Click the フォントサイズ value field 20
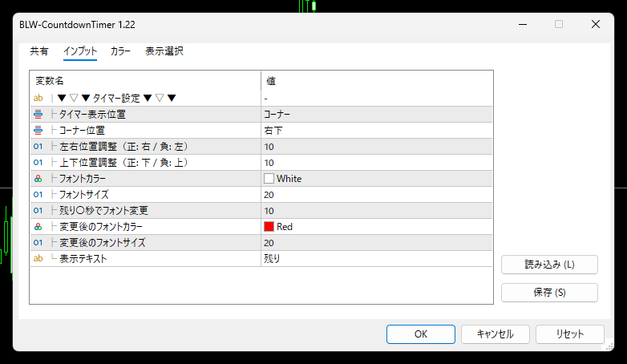Screen dimensions: 627x364 click(x=375, y=194)
